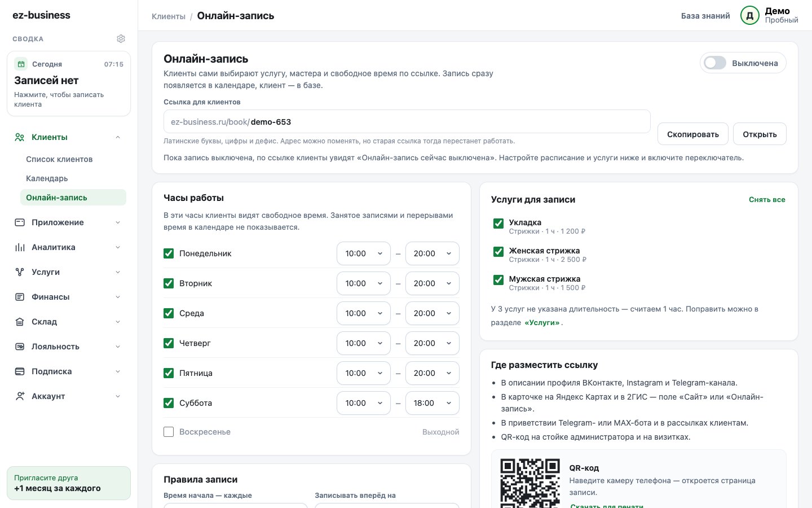Viewport: 812px width, 508px height.
Task: Click the Аккаунт user icon
Action: tap(20, 396)
